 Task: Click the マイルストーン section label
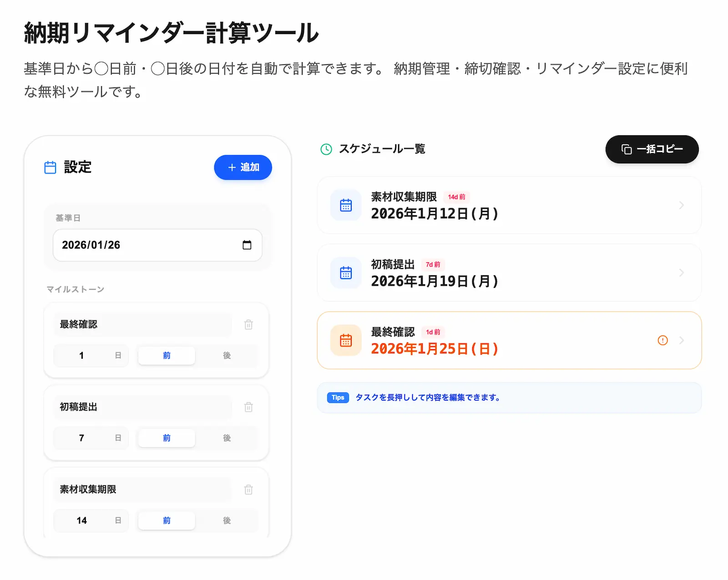tap(76, 290)
